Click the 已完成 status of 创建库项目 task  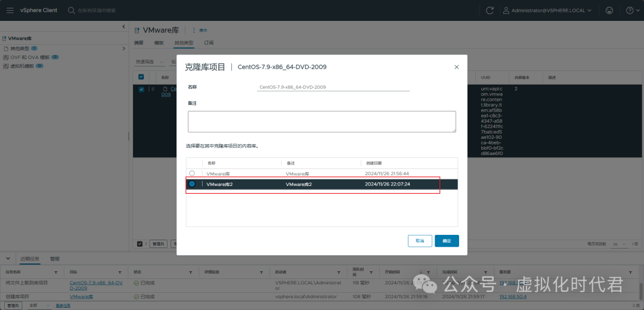145,296
